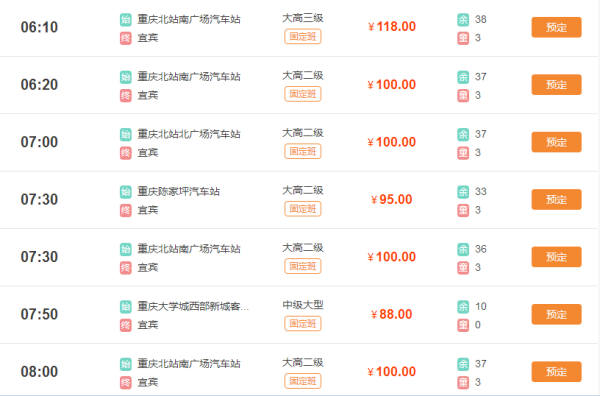The image size is (600, 396).
Task: Book the 06:20 departure to 宜宾
Action: pyautogui.click(x=556, y=85)
